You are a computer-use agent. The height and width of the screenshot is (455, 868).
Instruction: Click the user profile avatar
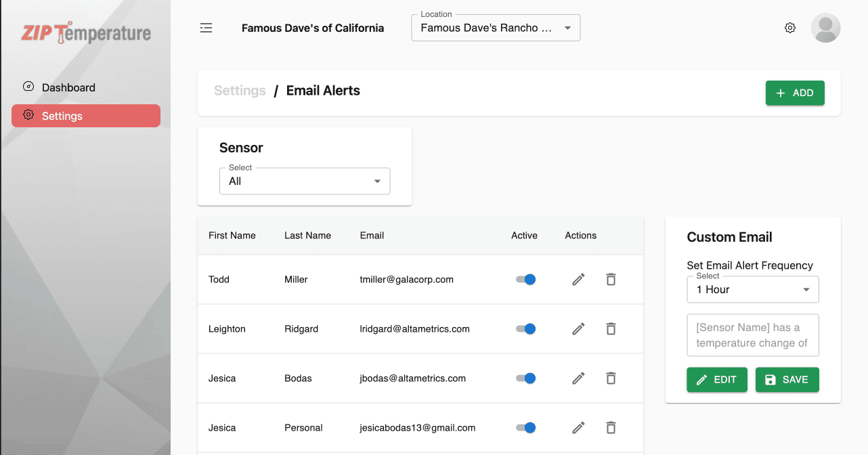825,28
